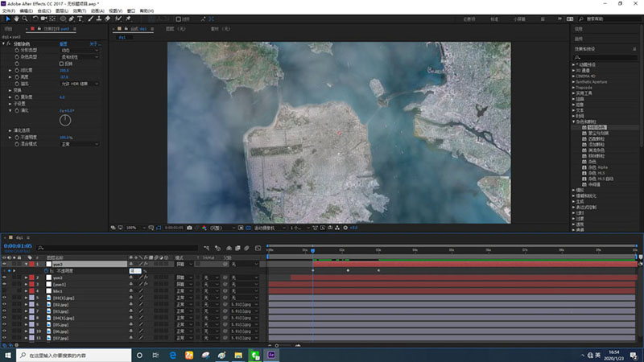
Task: Open the 文件(F) menu
Action: tap(10, 10)
